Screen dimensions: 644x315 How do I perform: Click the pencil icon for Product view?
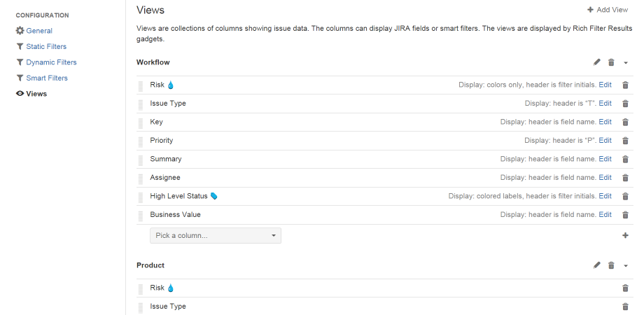pos(597,265)
